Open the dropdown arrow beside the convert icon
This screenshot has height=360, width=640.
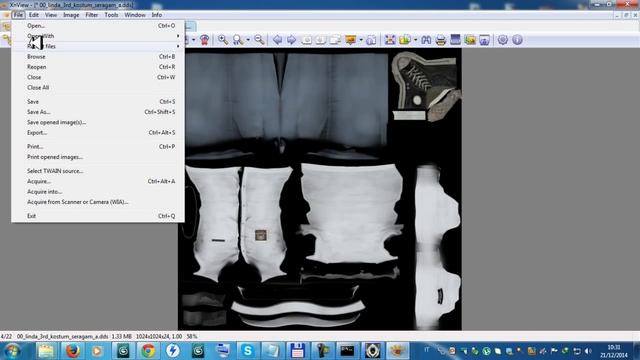tap(416, 40)
